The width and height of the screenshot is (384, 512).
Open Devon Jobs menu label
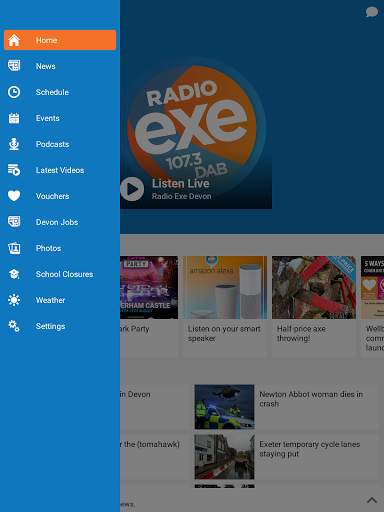(x=57, y=222)
